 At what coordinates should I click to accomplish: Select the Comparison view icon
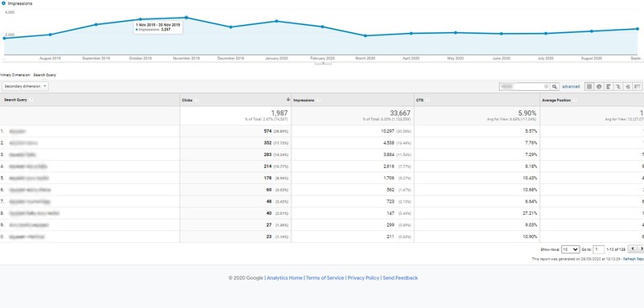(x=618, y=87)
